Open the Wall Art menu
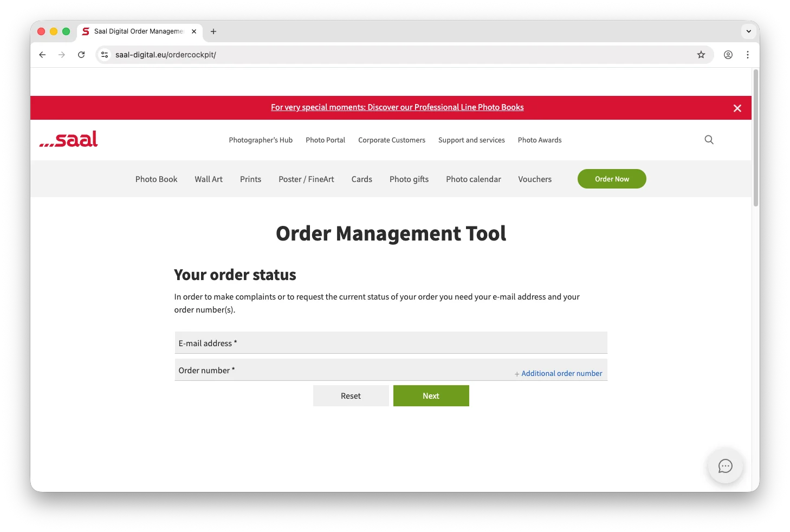Image resolution: width=790 pixels, height=532 pixels. 209,179
